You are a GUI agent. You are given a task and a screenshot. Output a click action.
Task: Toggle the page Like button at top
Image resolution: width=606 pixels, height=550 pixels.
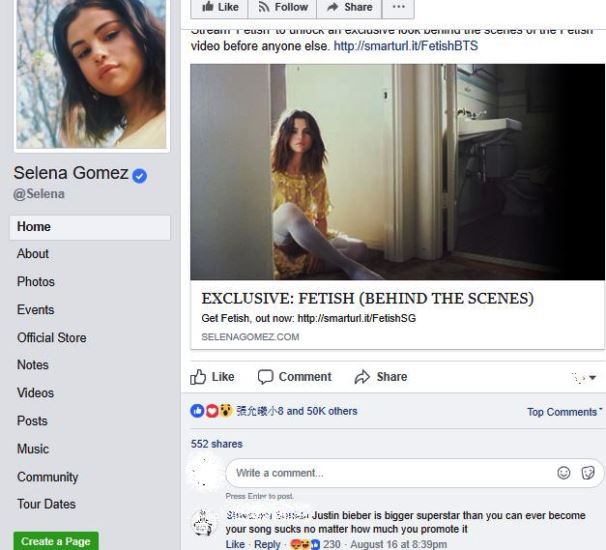click(219, 7)
